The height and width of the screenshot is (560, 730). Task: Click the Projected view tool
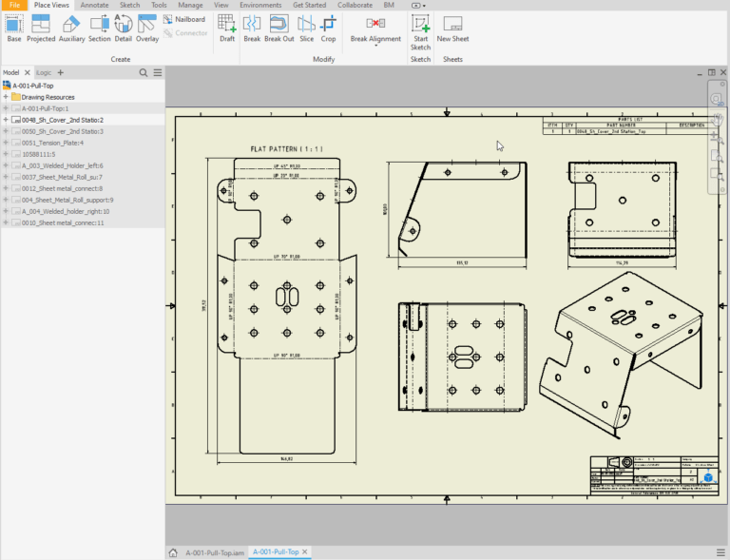pos(41,29)
